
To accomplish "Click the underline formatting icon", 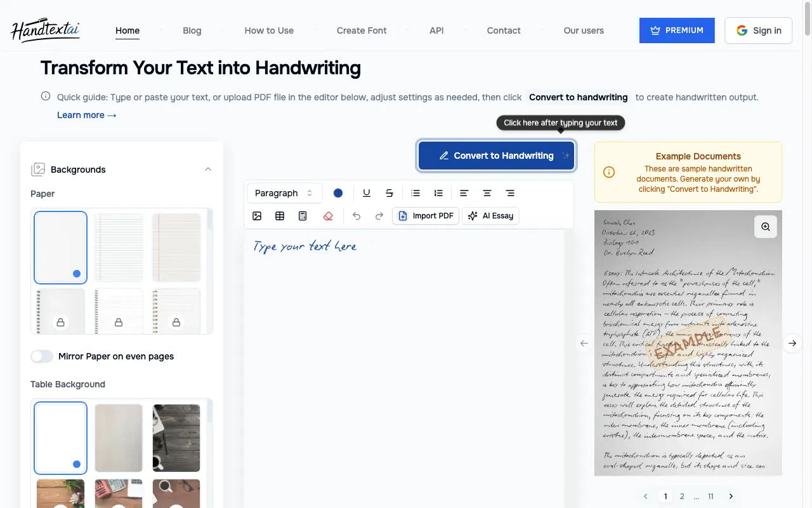I will point(367,193).
